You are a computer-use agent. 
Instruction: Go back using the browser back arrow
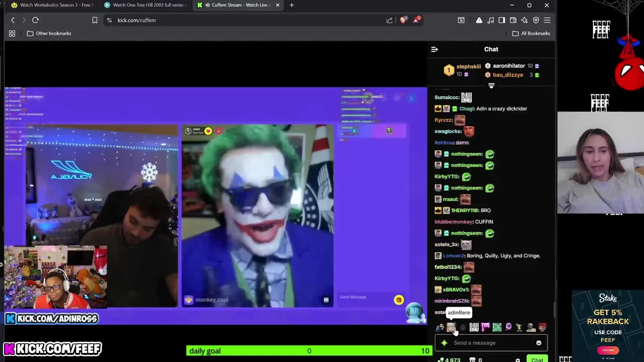(x=13, y=20)
